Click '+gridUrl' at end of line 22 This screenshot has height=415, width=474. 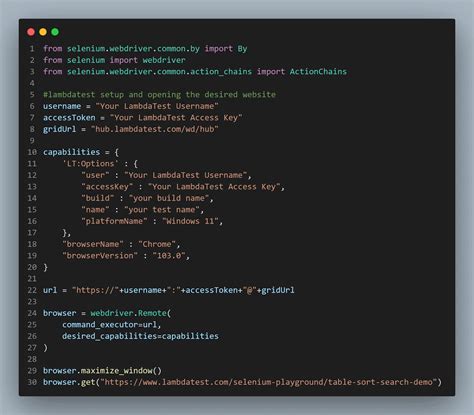(x=275, y=290)
